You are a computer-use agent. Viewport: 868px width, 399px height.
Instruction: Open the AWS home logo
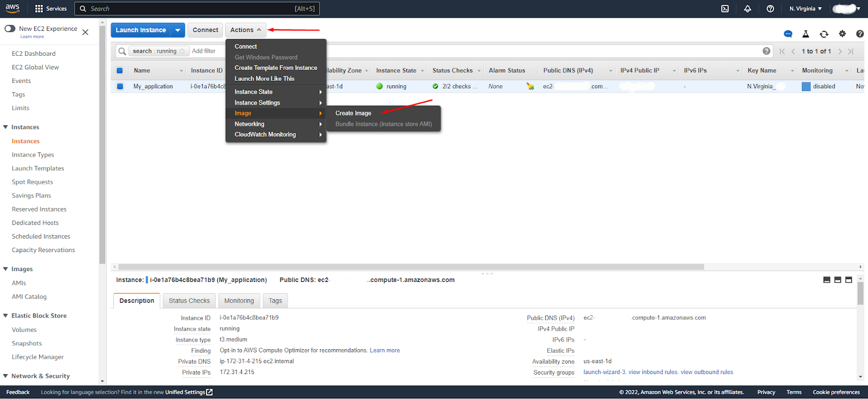click(12, 8)
